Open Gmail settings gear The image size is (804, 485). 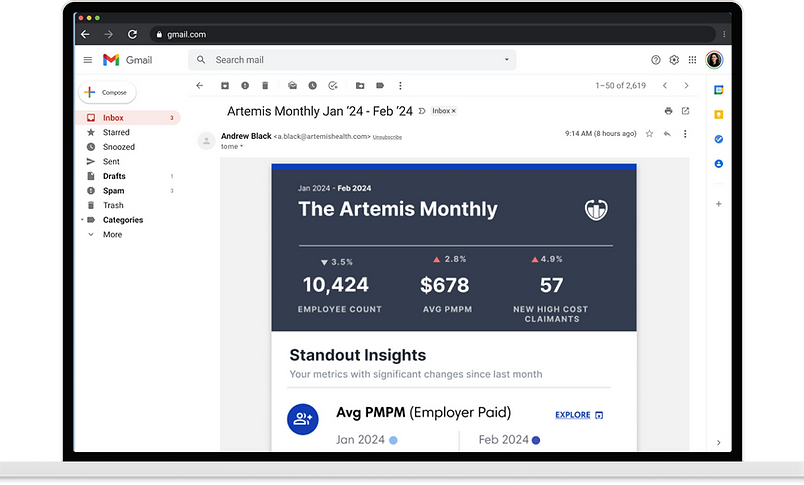674,60
